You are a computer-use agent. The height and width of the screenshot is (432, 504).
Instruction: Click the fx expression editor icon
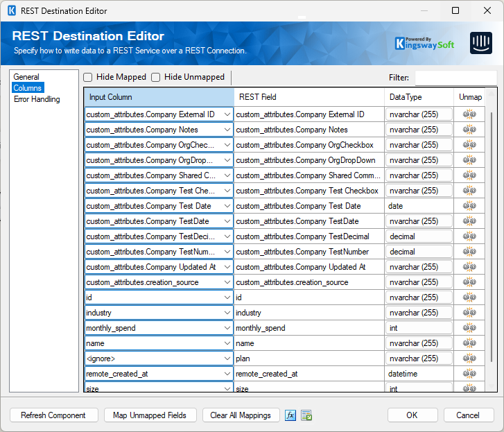[290, 415]
